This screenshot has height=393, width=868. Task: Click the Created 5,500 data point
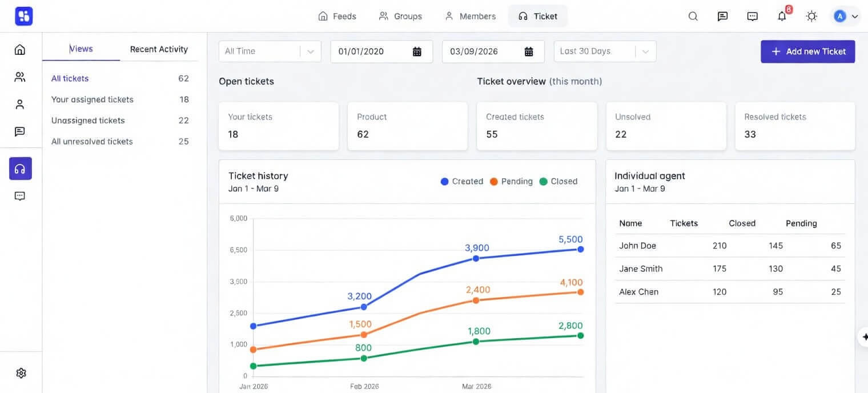(x=581, y=249)
